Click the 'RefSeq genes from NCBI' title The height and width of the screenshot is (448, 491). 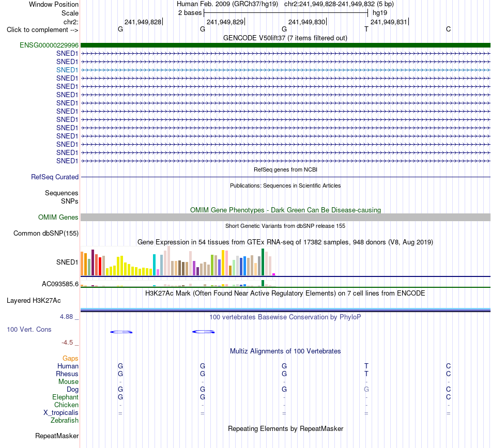click(285, 169)
